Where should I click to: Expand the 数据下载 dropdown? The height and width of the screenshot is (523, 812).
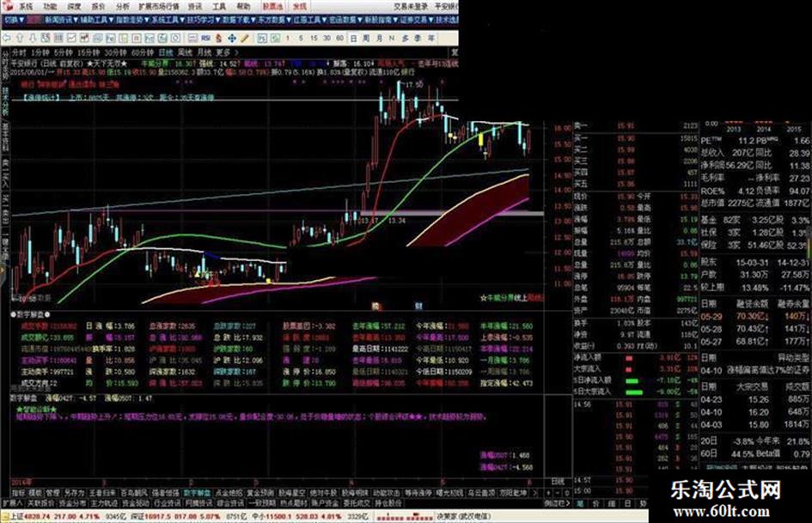click(x=239, y=20)
